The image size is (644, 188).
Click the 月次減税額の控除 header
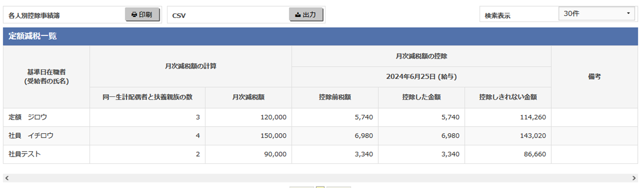(421, 56)
